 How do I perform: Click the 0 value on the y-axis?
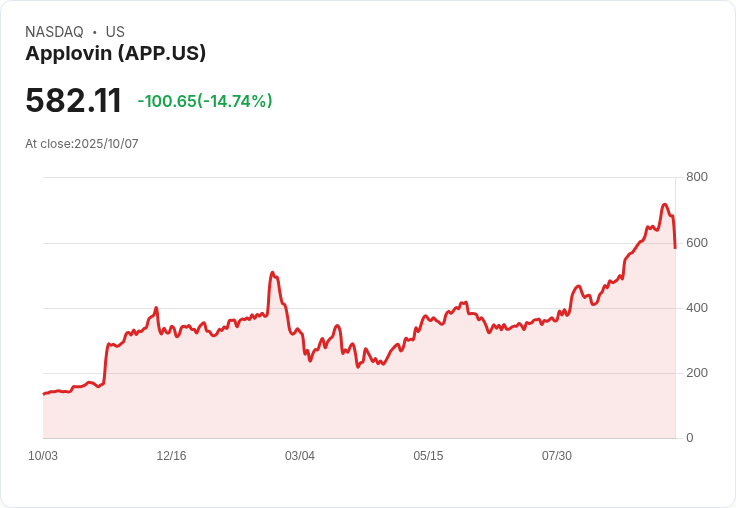[x=690, y=438]
